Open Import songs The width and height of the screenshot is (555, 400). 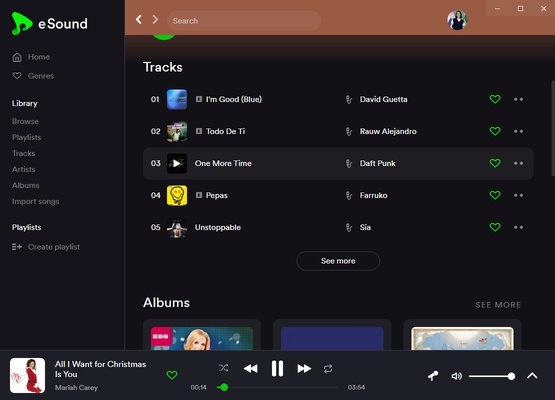35,201
